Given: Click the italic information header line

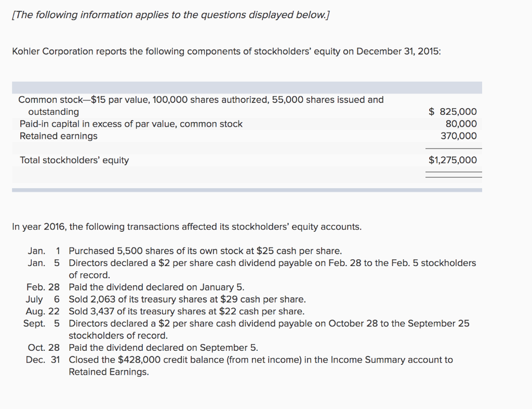Looking at the screenshot, I should pyautogui.click(x=171, y=15).
